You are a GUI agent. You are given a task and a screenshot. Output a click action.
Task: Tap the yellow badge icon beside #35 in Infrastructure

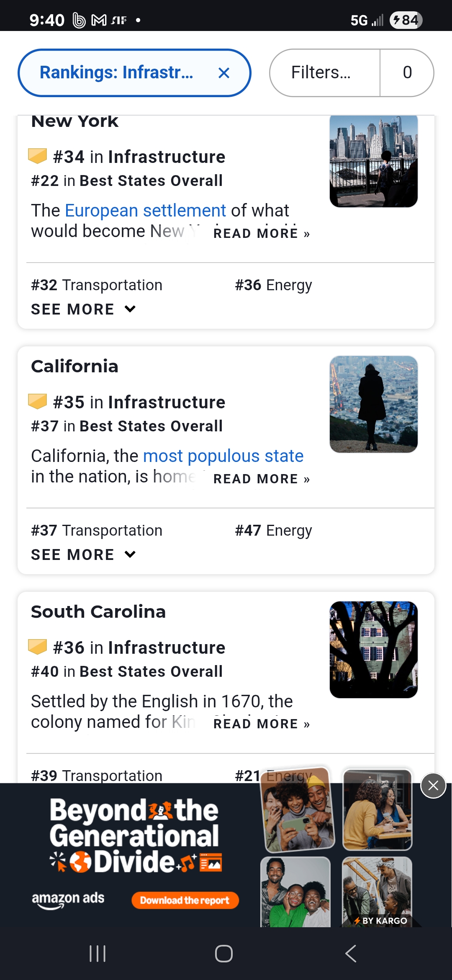pos(38,402)
